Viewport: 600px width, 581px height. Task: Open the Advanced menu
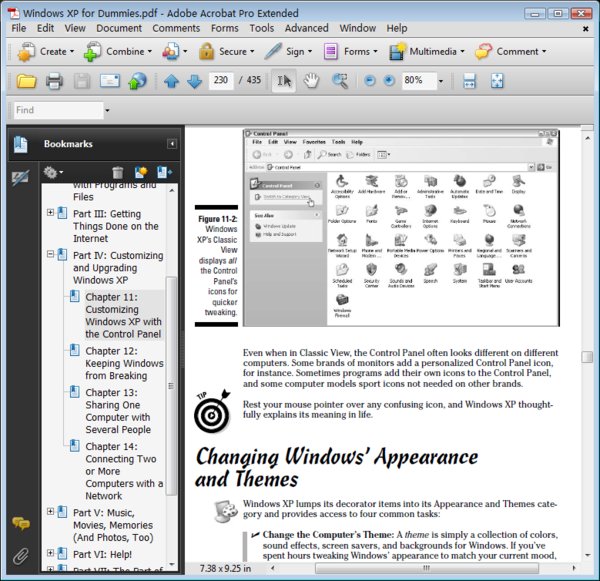point(307,28)
